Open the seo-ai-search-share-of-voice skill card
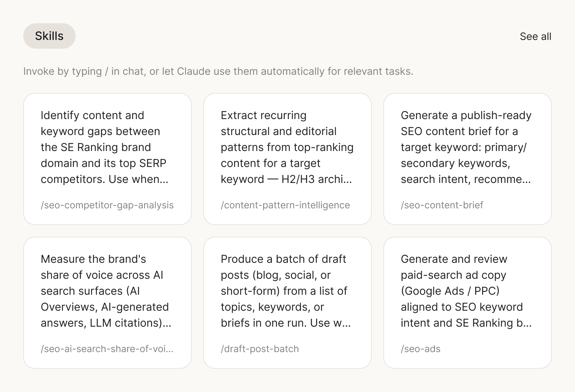575x392 pixels. point(107,303)
